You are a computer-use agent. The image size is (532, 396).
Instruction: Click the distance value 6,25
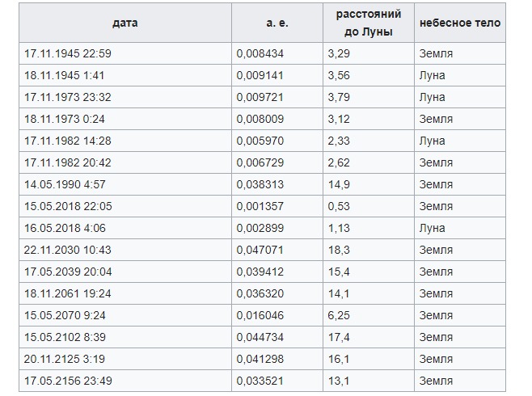click(x=339, y=315)
